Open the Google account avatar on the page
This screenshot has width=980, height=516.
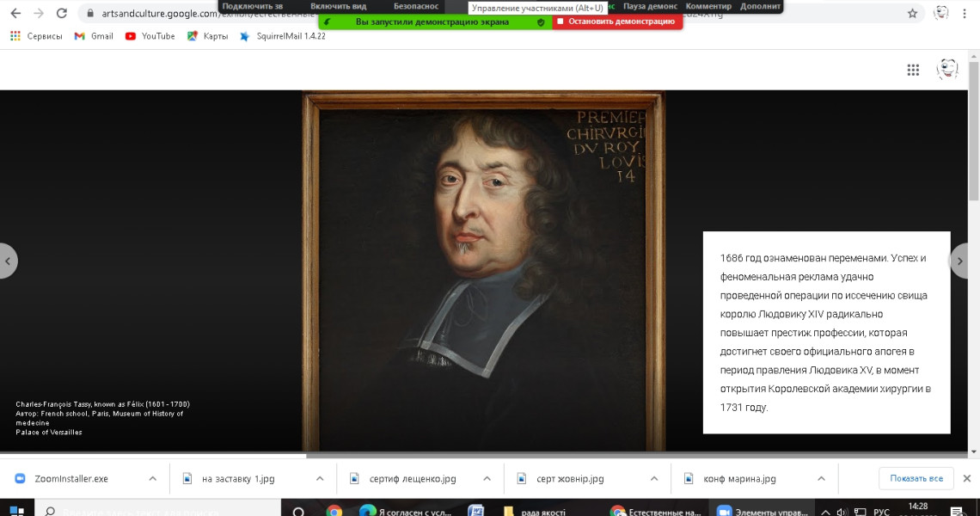(947, 69)
